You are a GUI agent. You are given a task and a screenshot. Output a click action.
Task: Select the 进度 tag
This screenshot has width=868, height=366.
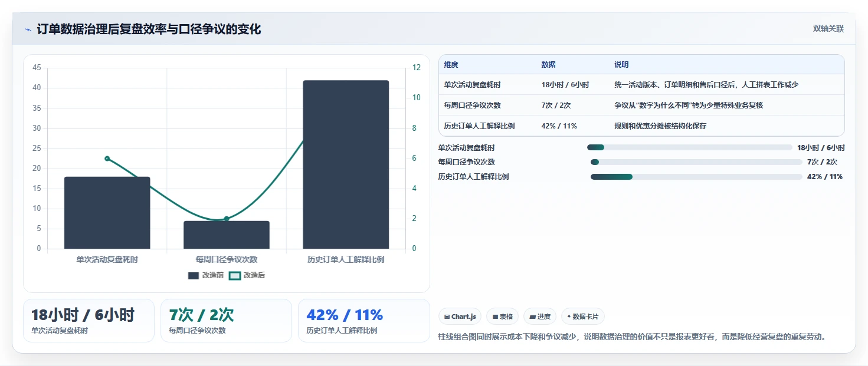coord(540,316)
